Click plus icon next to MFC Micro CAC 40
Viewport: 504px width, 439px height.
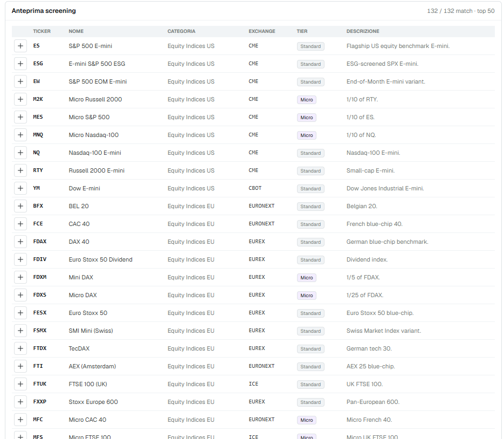[x=20, y=420]
